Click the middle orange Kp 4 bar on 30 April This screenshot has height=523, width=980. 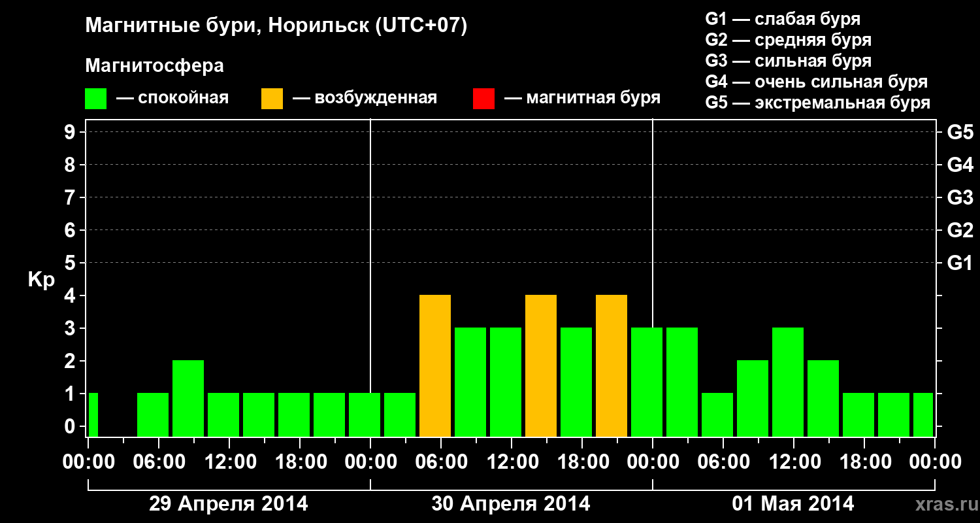pos(541,365)
